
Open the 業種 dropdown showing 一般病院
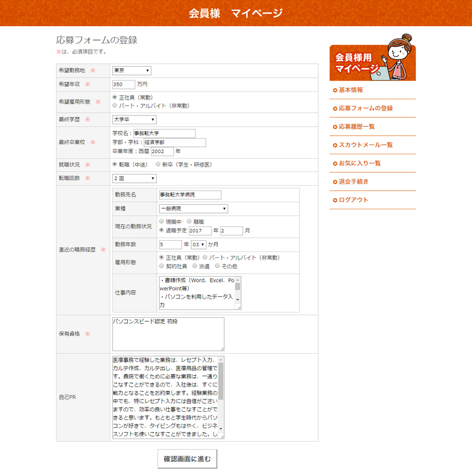(194, 209)
